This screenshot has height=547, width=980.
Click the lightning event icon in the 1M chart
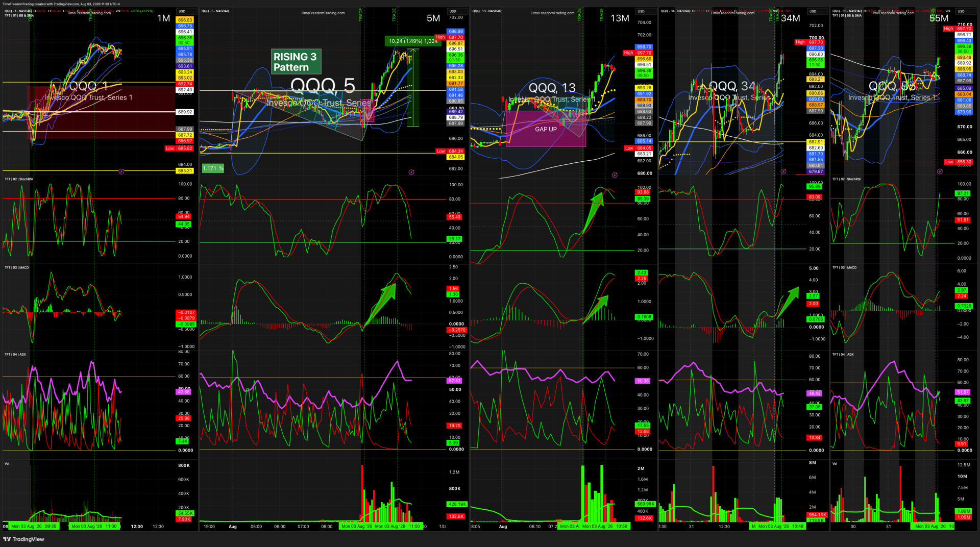tap(121, 171)
